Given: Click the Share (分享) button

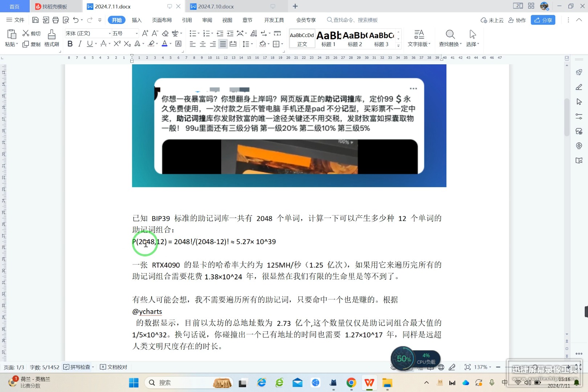Looking at the screenshot, I should coord(543,20).
